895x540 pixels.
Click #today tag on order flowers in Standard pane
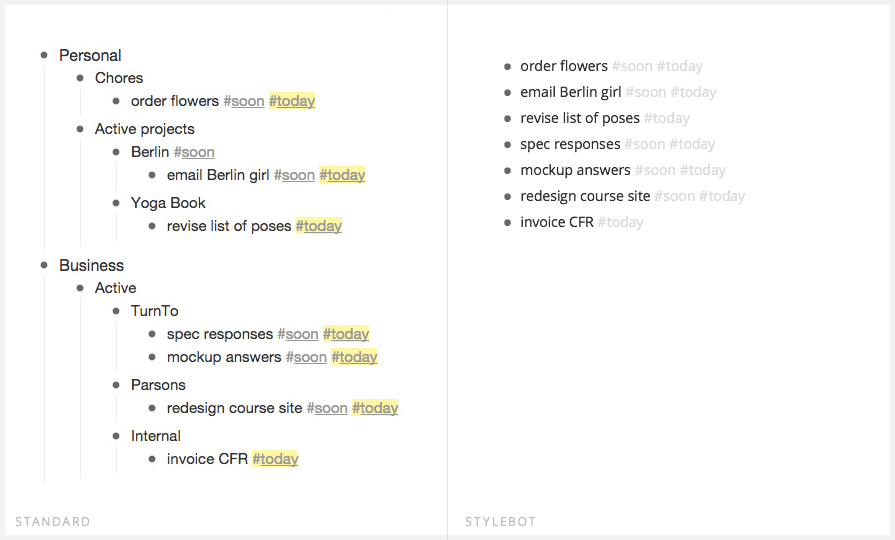pos(292,101)
